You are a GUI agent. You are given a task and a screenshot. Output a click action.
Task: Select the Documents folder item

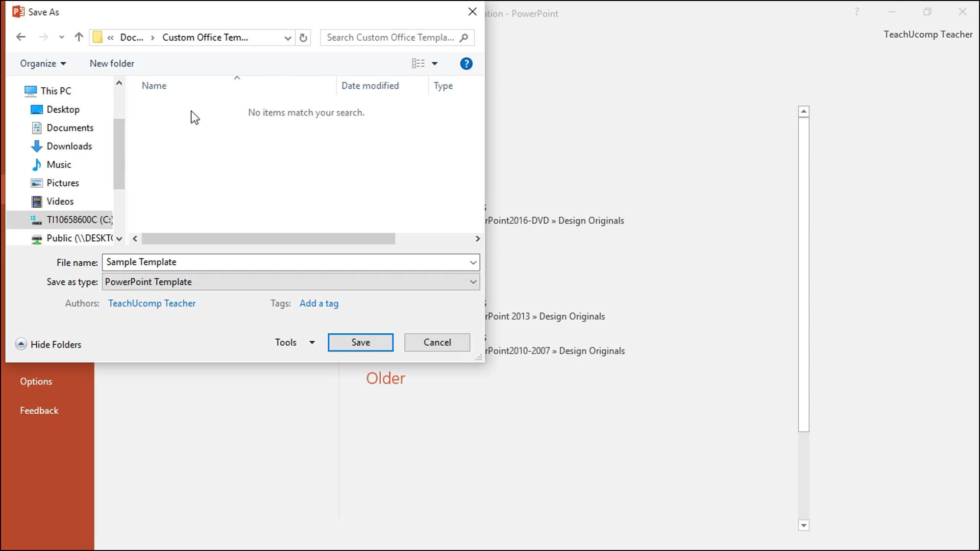pyautogui.click(x=70, y=127)
